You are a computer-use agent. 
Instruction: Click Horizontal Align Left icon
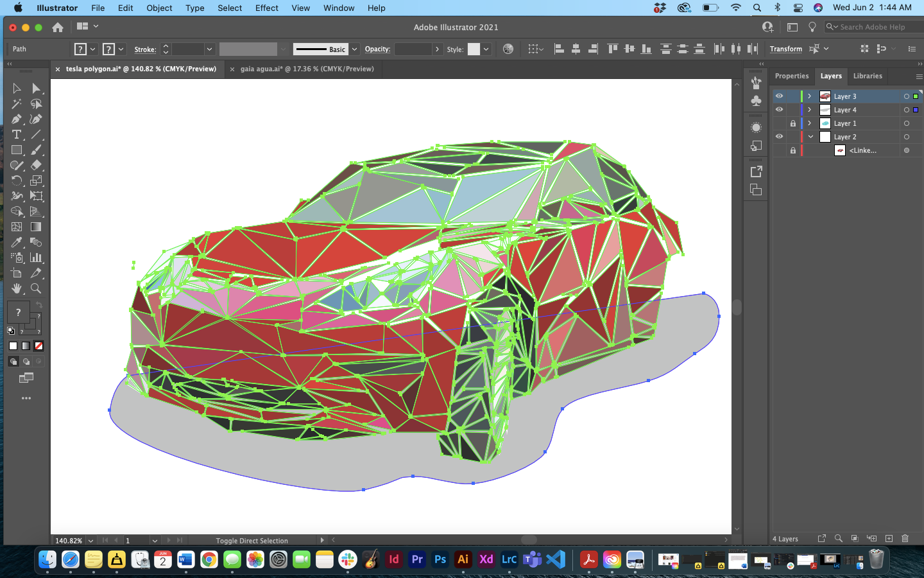click(559, 49)
